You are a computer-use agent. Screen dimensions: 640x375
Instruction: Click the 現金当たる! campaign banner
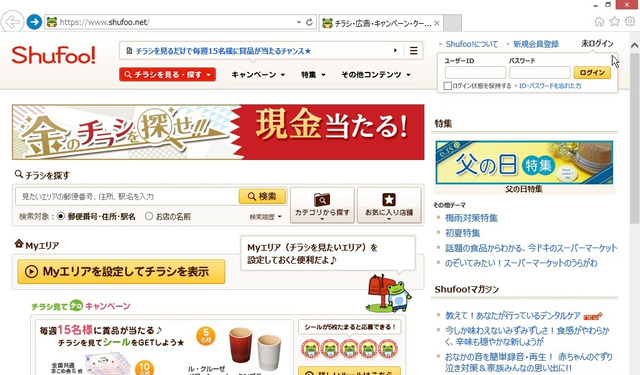218,132
